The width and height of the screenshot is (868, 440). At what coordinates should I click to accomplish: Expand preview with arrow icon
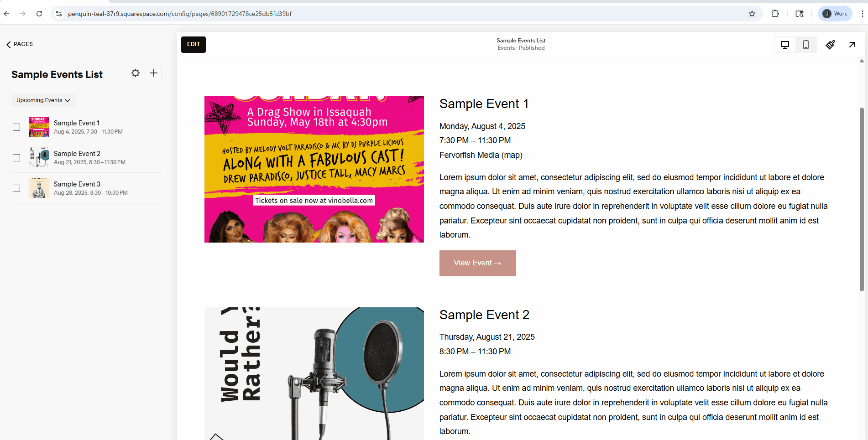click(x=852, y=45)
